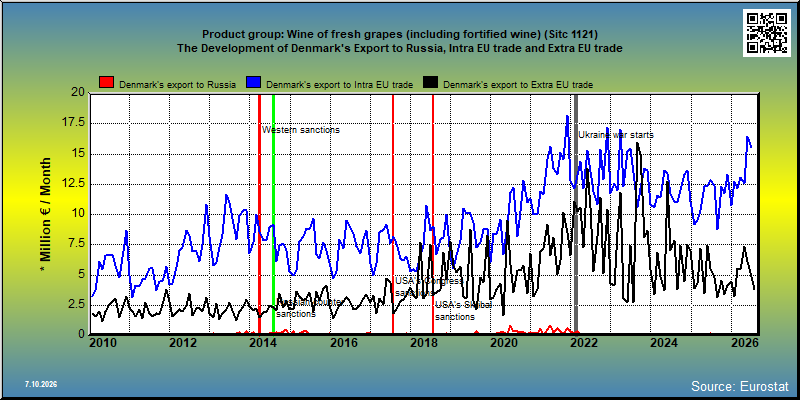Click the red marker line near 2017
This screenshot has height=400, width=800.
[x=393, y=214]
